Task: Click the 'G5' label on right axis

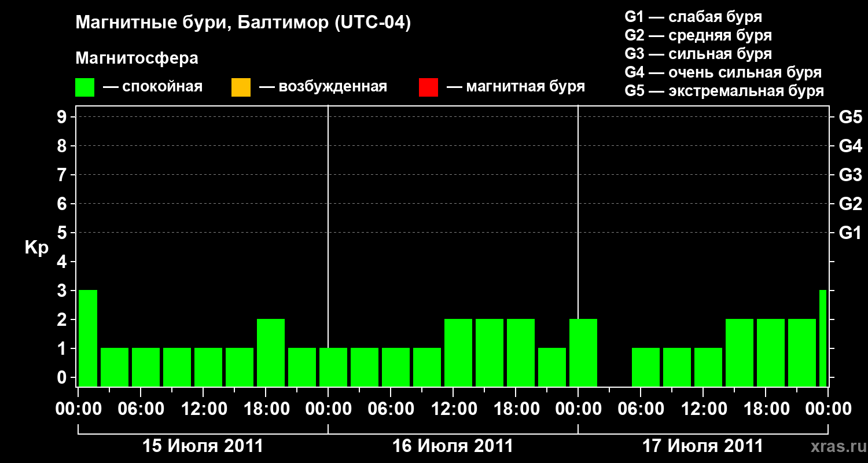Action: [x=850, y=117]
